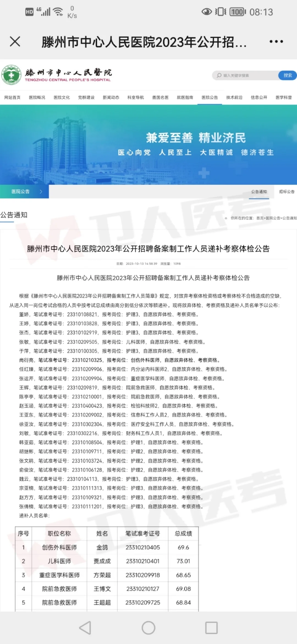The width and height of the screenshot is (297, 644).
Task: Select exam number 23310108821 for 董娇
Action: tap(82, 314)
